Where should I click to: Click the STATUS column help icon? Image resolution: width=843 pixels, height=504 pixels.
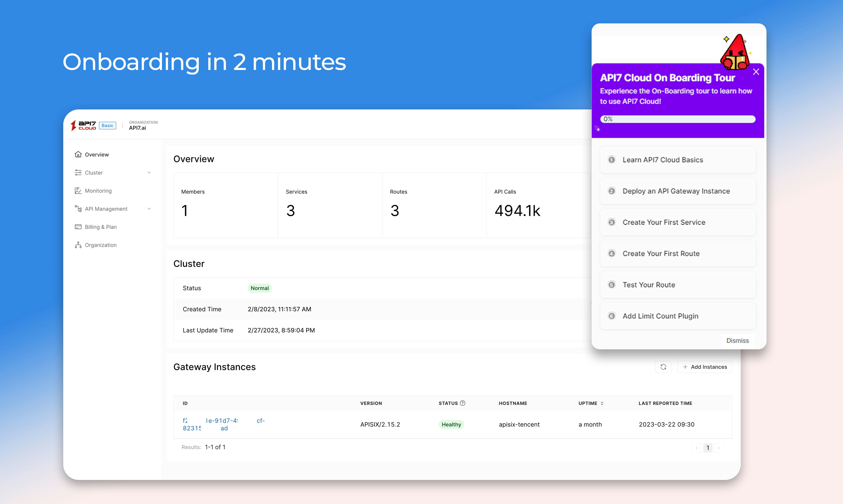(x=463, y=403)
